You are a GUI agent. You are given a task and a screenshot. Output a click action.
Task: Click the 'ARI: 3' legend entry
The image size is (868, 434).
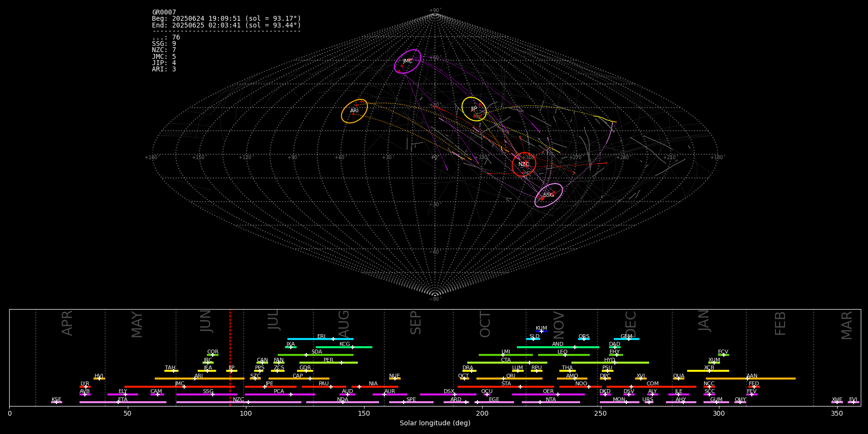(x=164, y=69)
